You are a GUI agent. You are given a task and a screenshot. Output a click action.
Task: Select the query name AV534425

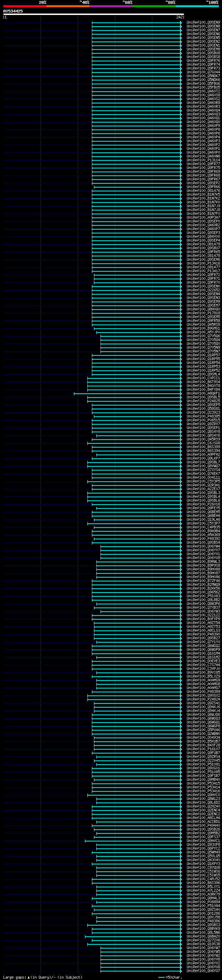point(13,11)
